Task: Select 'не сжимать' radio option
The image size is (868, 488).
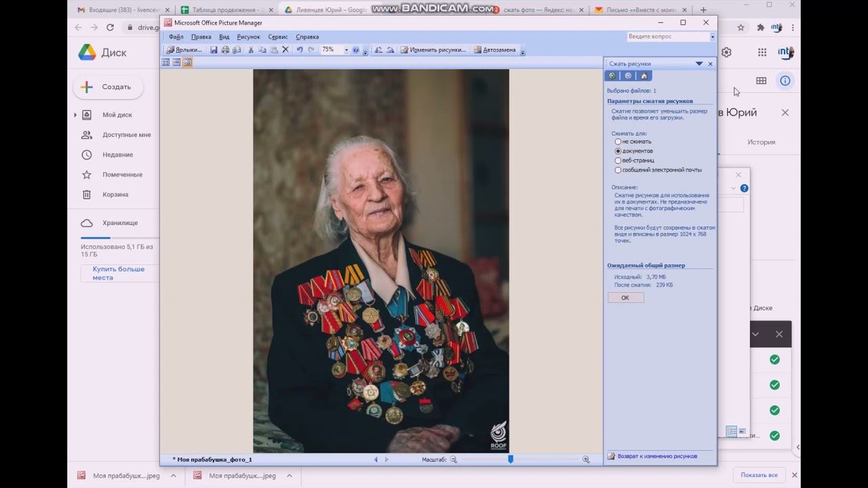Action: (x=618, y=142)
